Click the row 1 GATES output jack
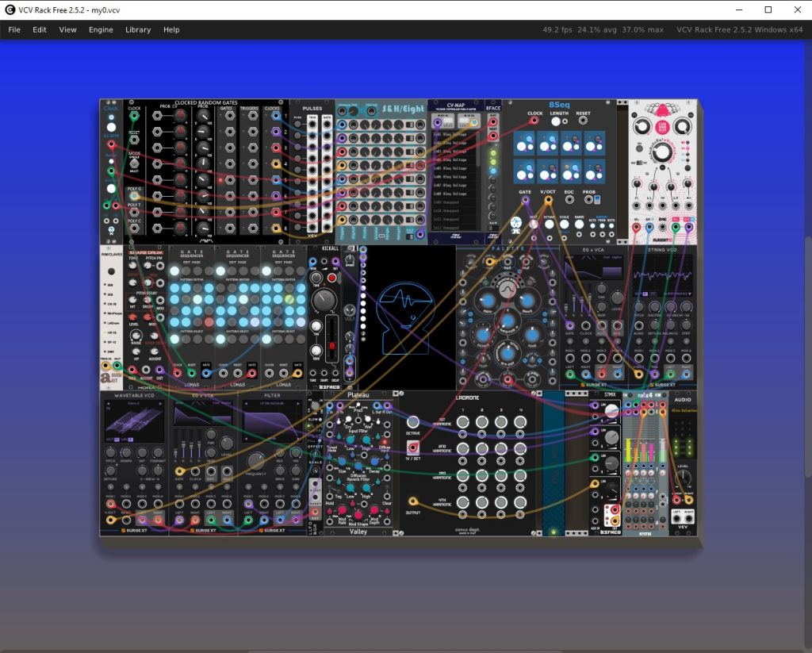This screenshot has width=812, height=653. (229, 116)
